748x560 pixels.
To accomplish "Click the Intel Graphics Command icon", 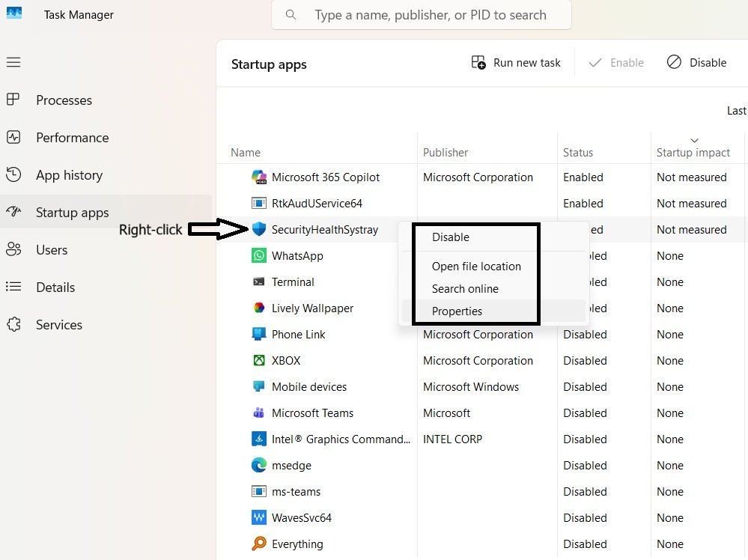I will (259, 439).
